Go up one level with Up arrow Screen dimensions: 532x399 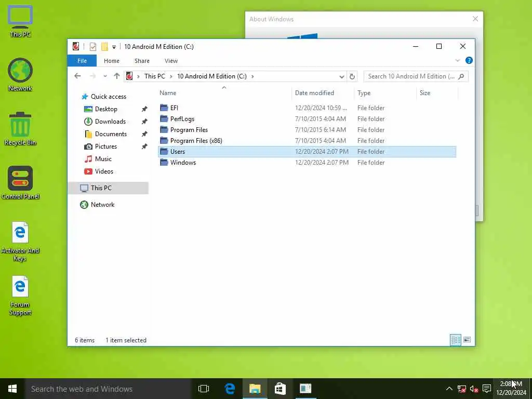(117, 76)
